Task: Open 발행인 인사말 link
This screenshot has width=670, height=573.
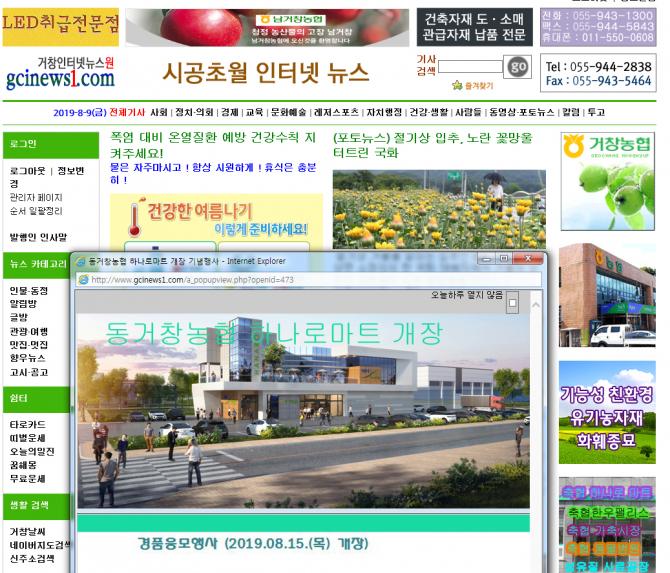Action: 38,237
